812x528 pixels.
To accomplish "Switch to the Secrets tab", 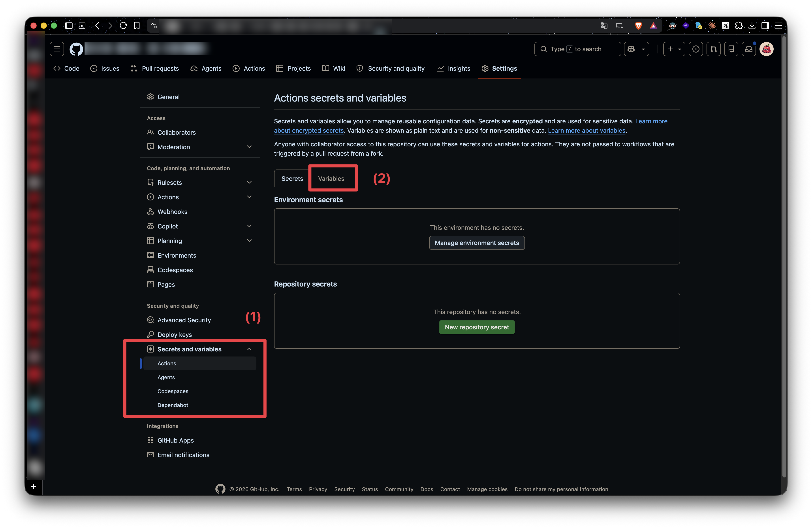I will click(x=292, y=179).
